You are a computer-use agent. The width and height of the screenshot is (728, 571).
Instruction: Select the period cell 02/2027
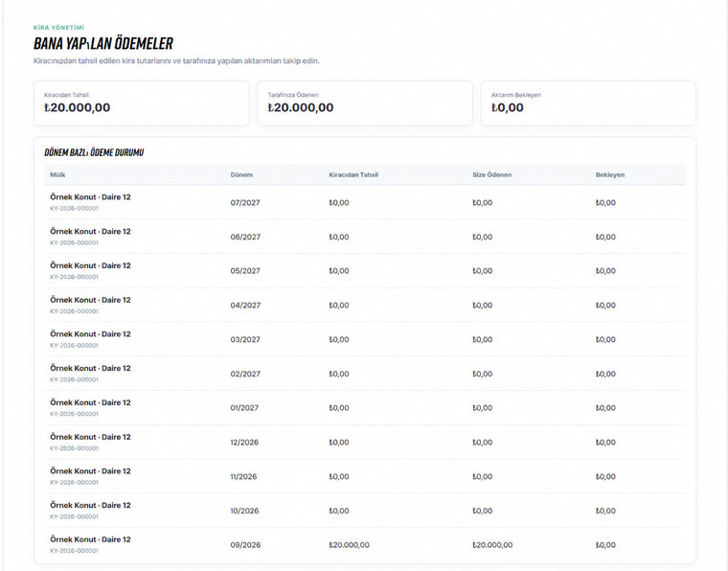point(245,375)
